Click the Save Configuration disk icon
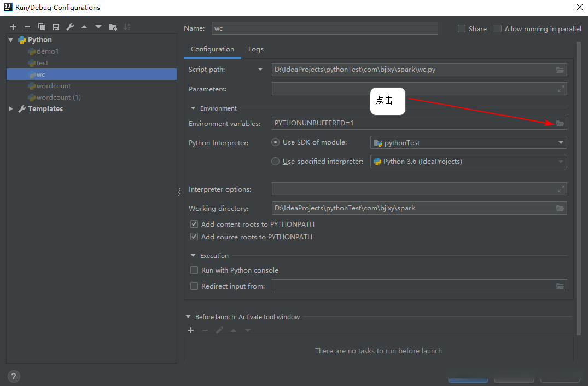Screen dimensions: 588x386 tap(56, 27)
